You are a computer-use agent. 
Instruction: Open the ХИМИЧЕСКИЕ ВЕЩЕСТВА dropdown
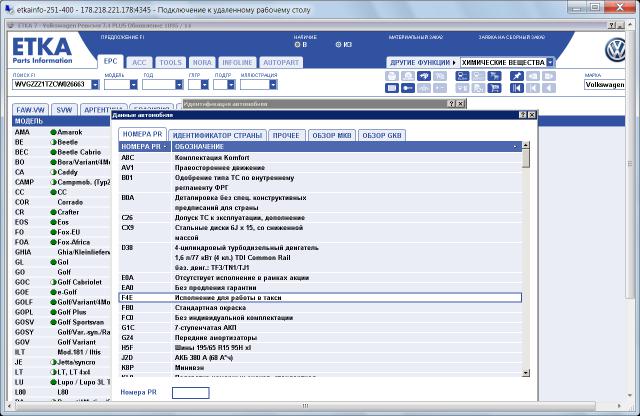pos(550,62)
